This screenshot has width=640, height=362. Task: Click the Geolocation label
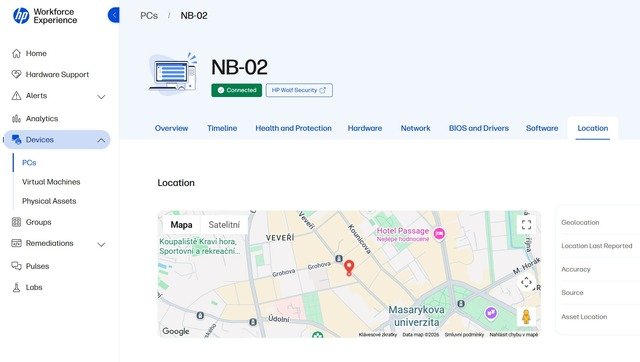pos(580,222)
